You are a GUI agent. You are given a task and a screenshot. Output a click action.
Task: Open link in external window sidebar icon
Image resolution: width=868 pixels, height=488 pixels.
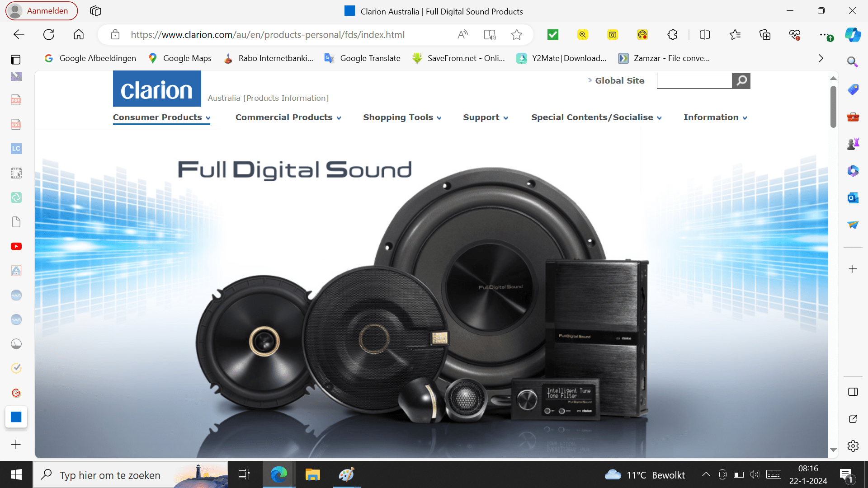[853, 419]
